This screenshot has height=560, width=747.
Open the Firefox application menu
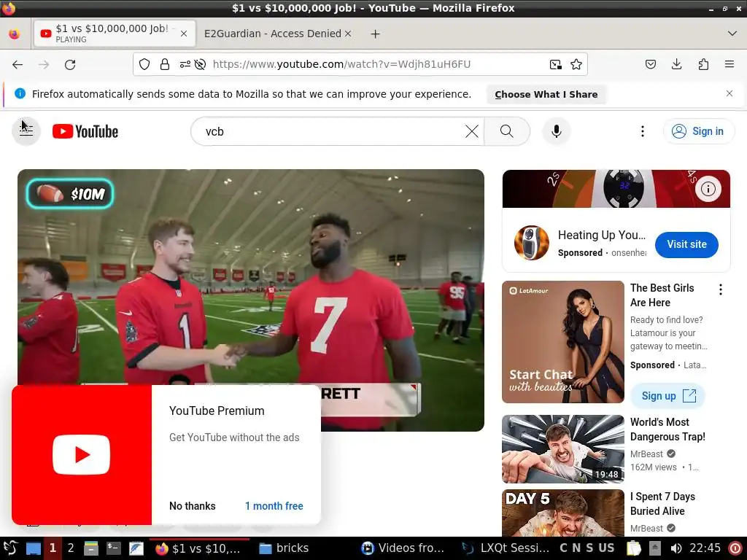[729, 64]
